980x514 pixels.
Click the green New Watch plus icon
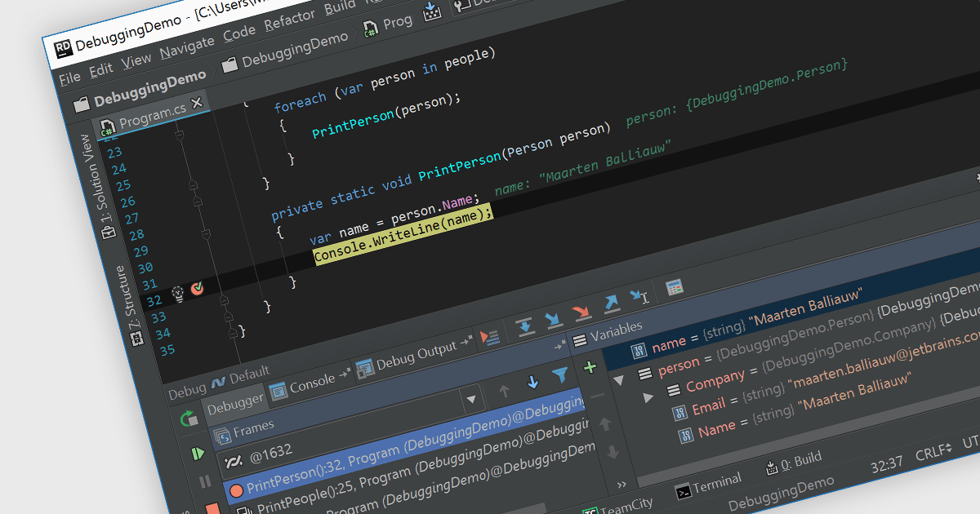point(590,367)
